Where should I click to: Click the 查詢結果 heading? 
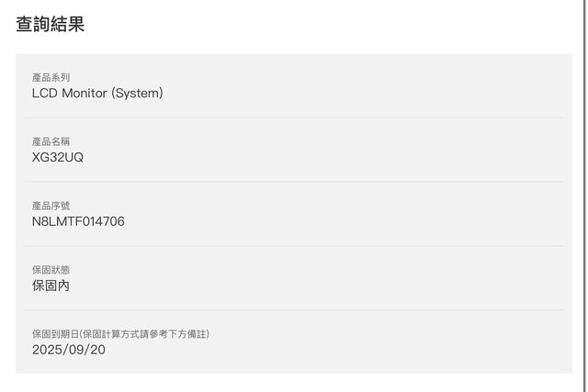pos(51,25)
